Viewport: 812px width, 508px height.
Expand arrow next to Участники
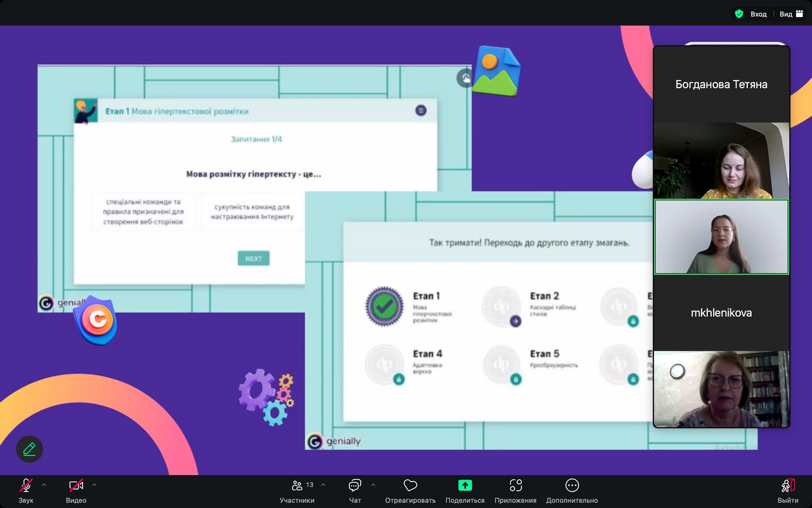click(323, 485)
